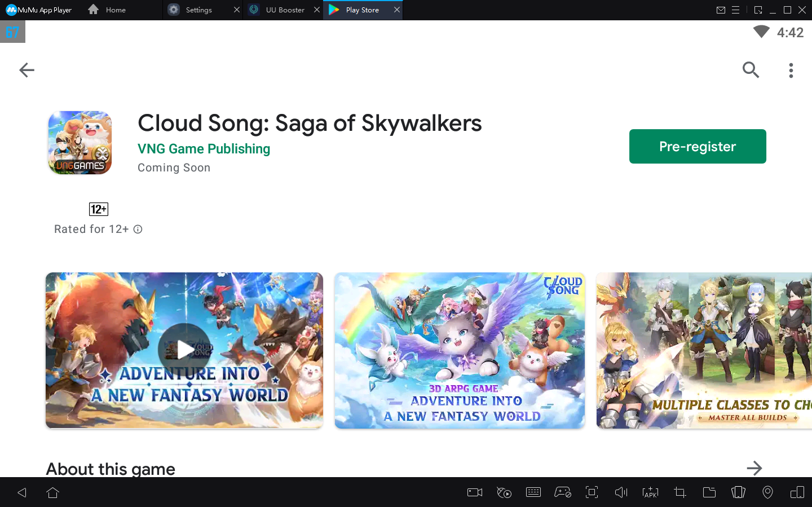Open the APK installer icon

tap(650, 492)
